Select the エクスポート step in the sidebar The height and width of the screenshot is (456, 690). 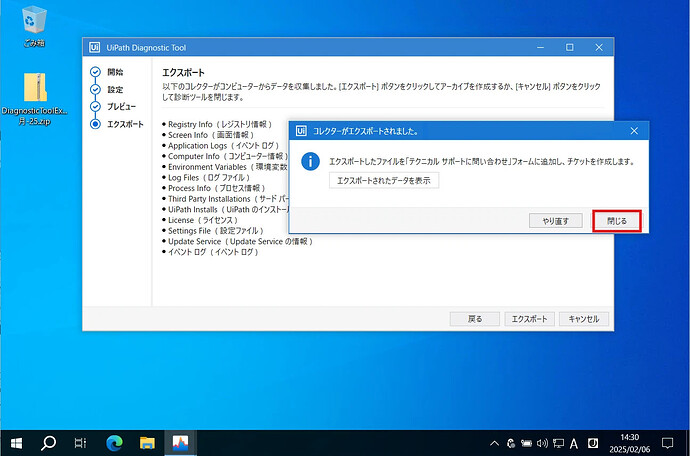(117, 124)
